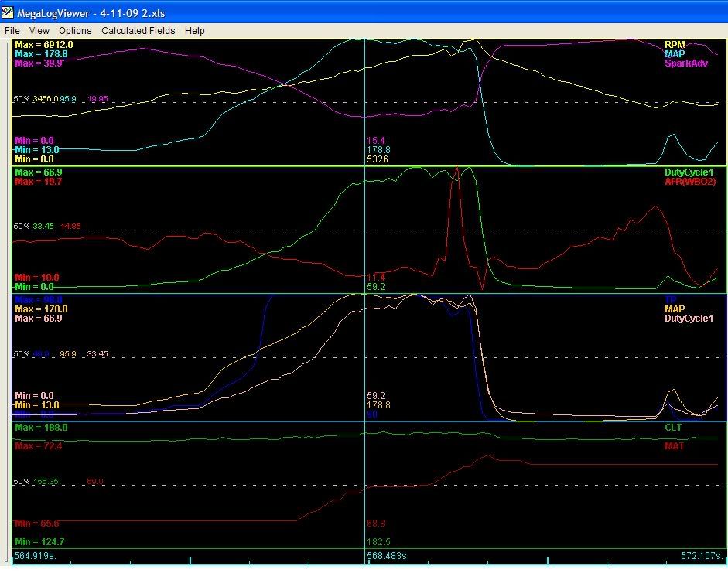Click the MegaLogViewer icon in the title bar
728x573 pixels.
tap(8, 12)
